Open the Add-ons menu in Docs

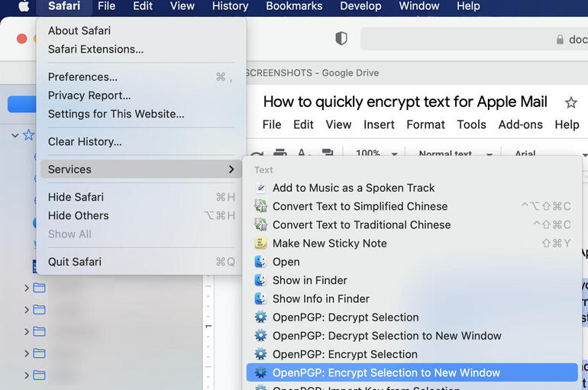point(520,124)
